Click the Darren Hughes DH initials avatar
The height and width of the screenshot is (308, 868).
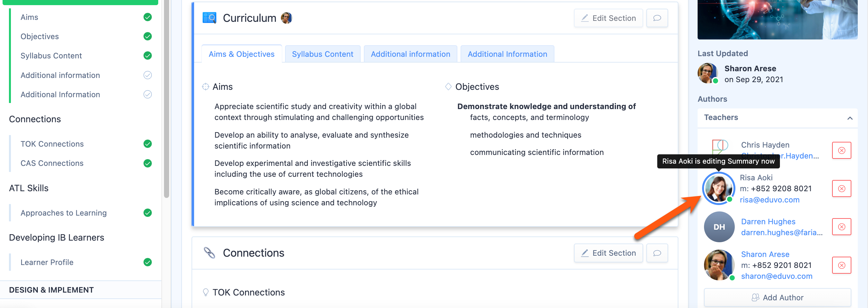point(719,227)
